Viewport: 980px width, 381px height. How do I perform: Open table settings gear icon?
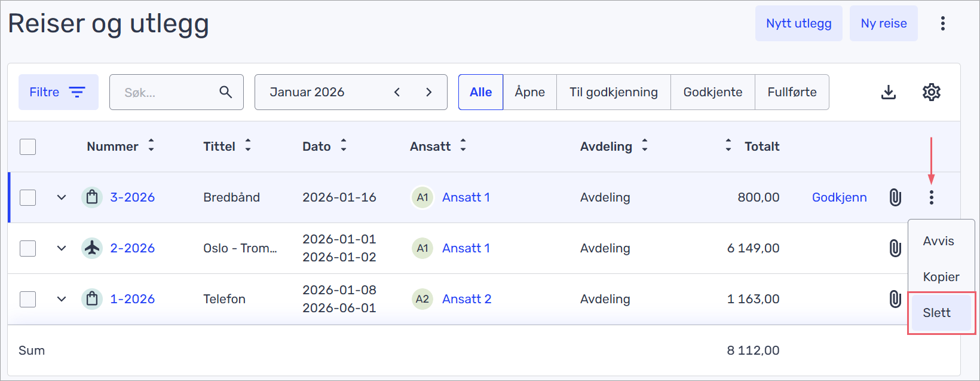[x=931, y=92]
